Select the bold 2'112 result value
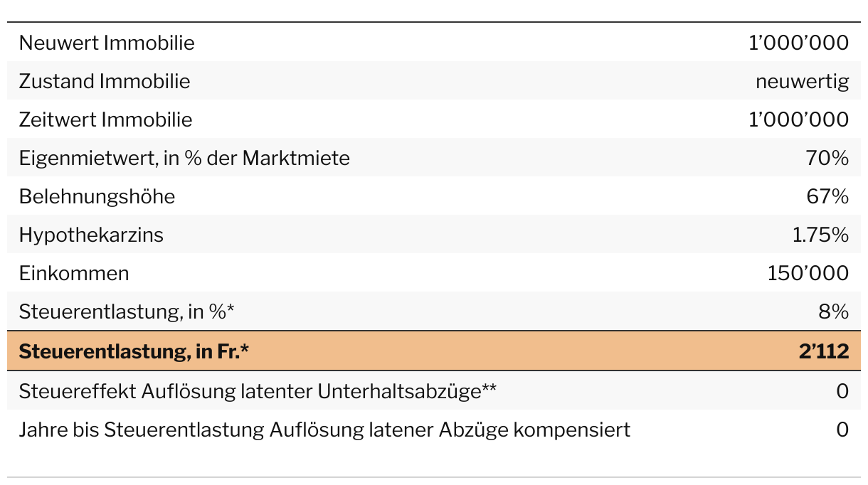The height and width of the screenshot is (485, 868). click(x=823, y=351)
